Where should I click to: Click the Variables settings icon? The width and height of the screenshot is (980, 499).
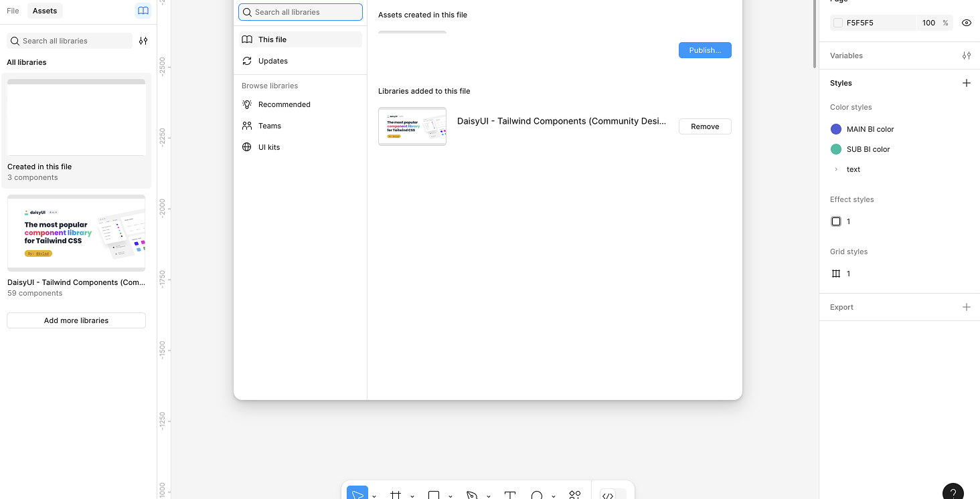coord(967,56)
